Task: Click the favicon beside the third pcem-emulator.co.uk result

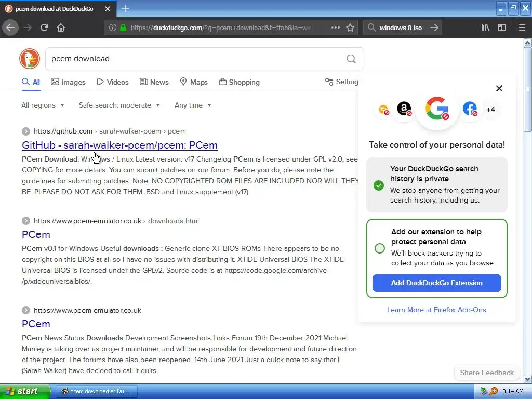Action: [26, 310]
